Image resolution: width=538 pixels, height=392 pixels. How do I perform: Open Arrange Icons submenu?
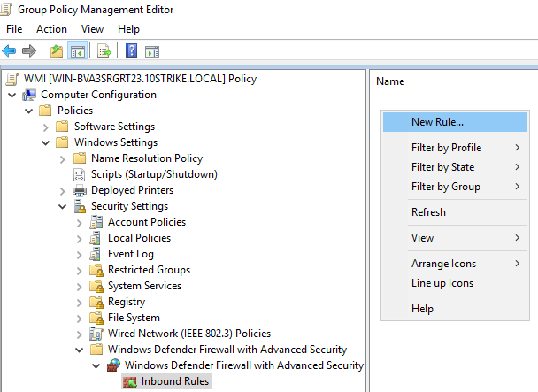pos(455,264)
